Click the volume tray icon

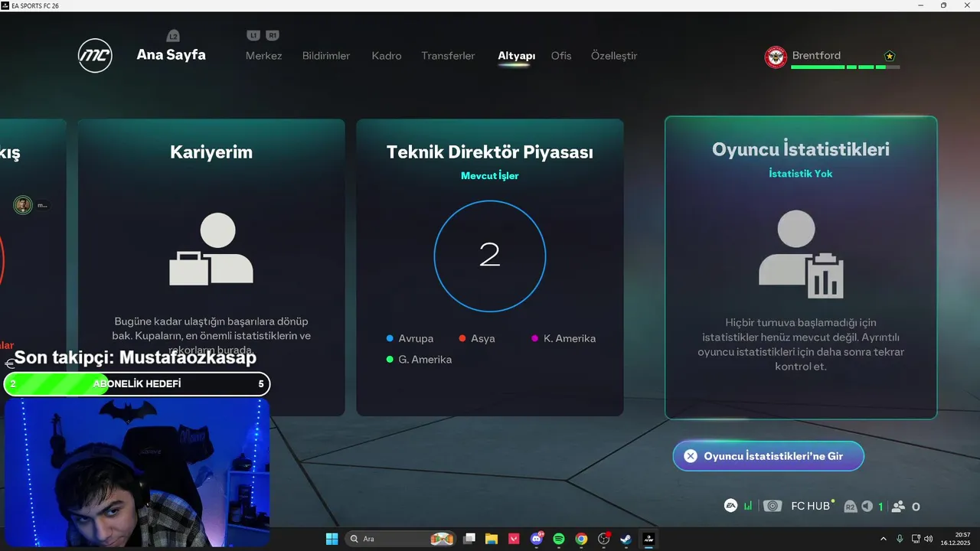928,539
